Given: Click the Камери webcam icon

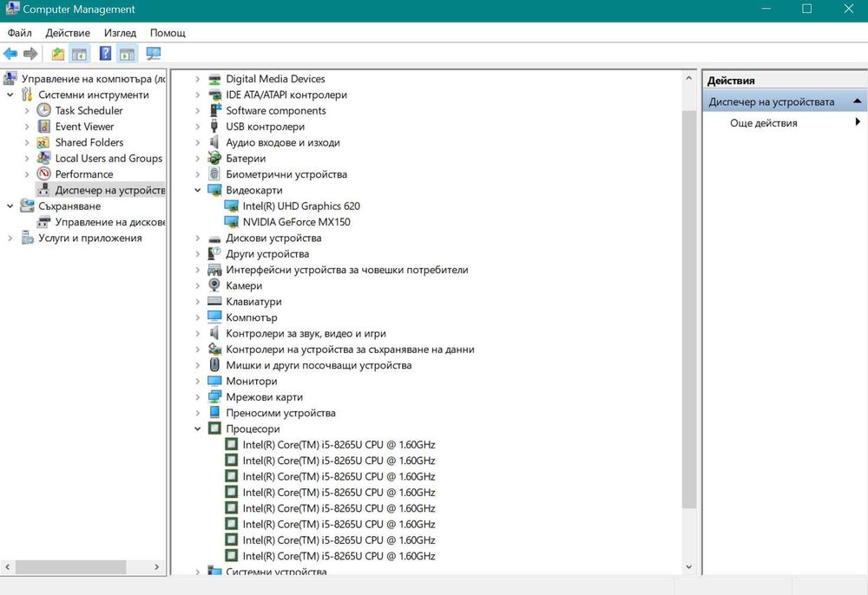Looking at the screenshot, I should [x=214, y=285].
